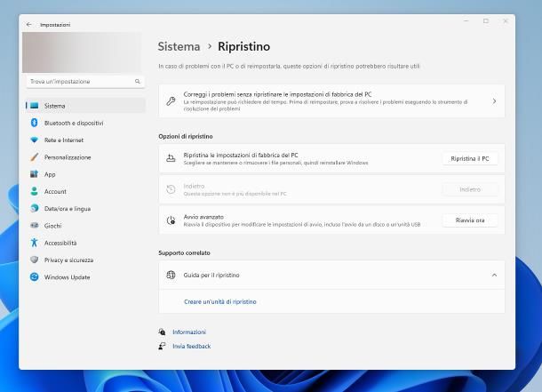Open Windows Update section
This screenshot has height=392, width=542.
pos(85,277)
